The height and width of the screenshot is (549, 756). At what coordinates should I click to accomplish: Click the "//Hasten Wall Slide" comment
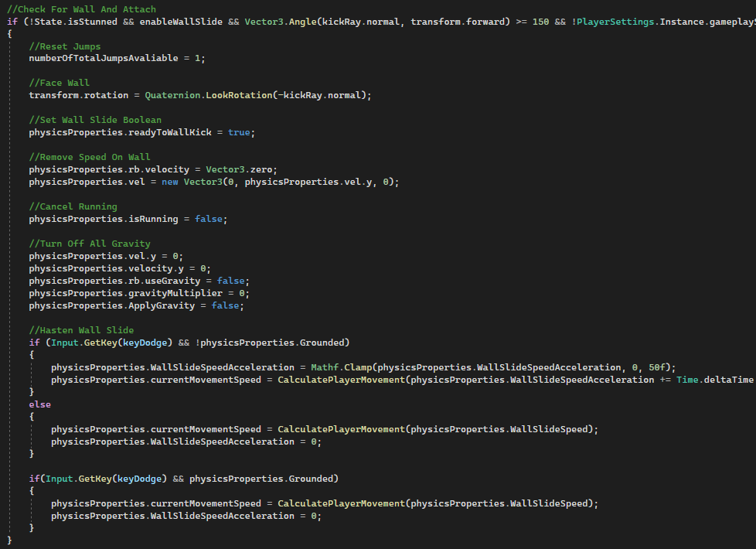(x=81, y=330)
